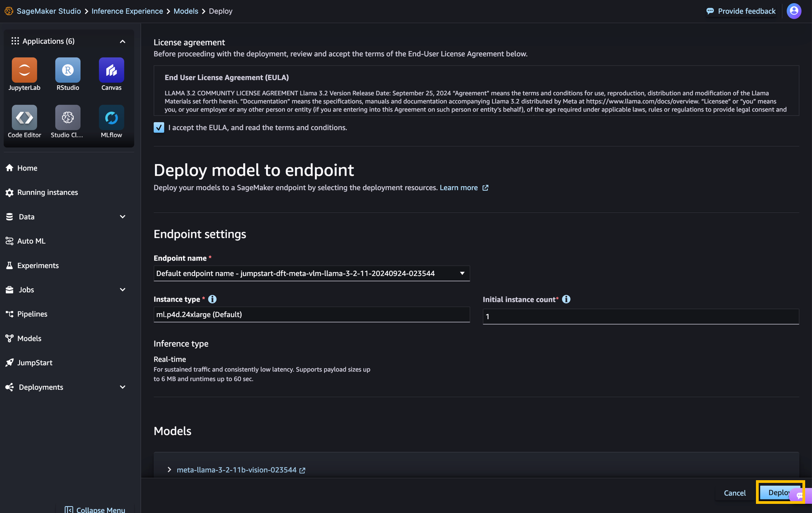Click the Applications grid icon
The image size is (812, 513).
coord(15,41)
